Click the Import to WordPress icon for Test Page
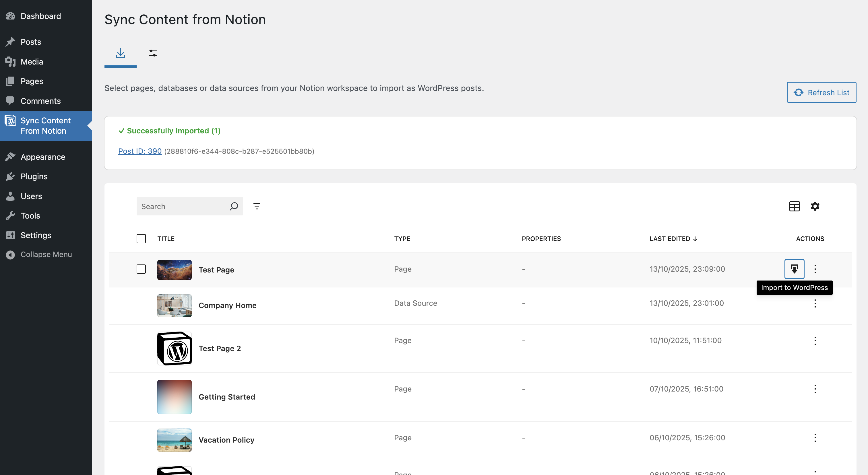Screen dimensions: 868x475 click(x=794, y=269)
